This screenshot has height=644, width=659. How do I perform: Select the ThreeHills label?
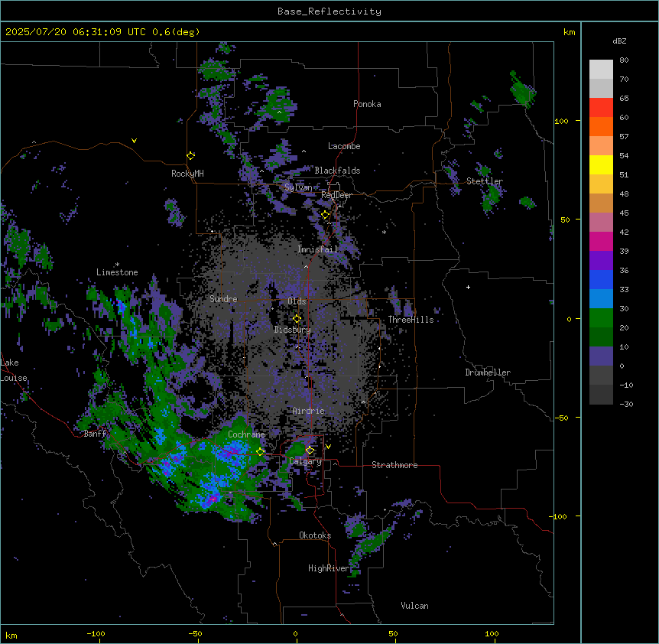point(411,320)
